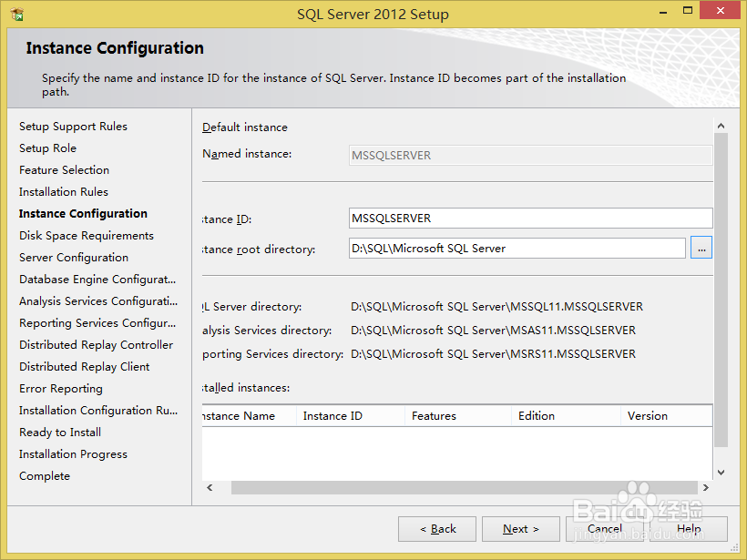747x560 pixels.
Task: Click the scrollbar up arrow on the right
Action: coord(721,125)
